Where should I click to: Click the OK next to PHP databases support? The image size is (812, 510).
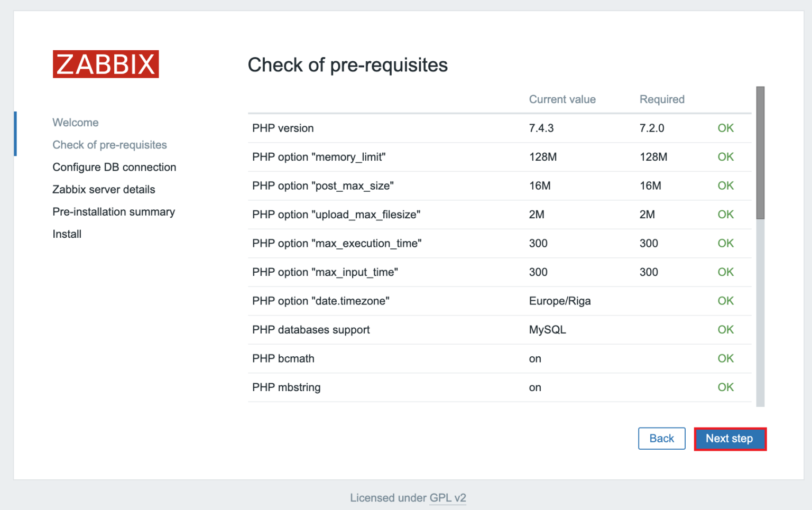click(725, 329)
